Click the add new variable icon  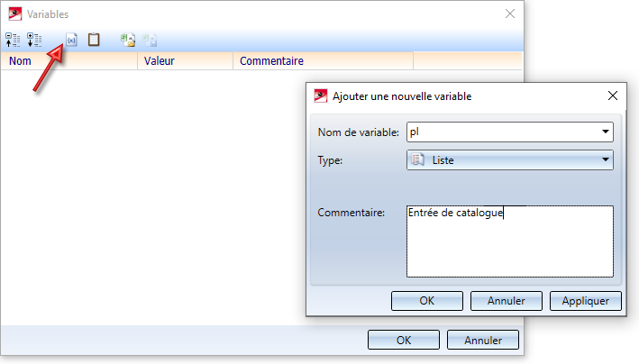coord(72,40)
